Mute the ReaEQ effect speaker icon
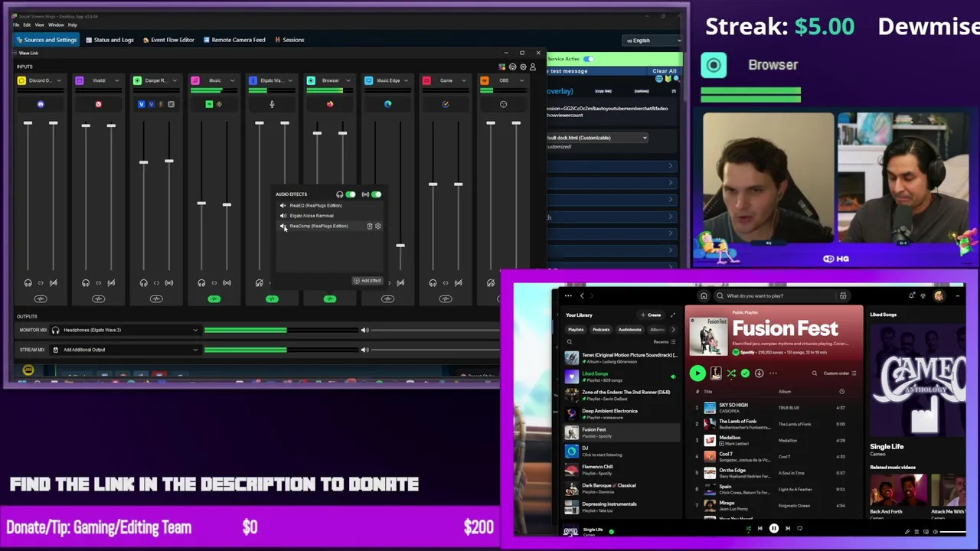Image resolution: width=980 pixels, height=551 pixels. (283, 206)
